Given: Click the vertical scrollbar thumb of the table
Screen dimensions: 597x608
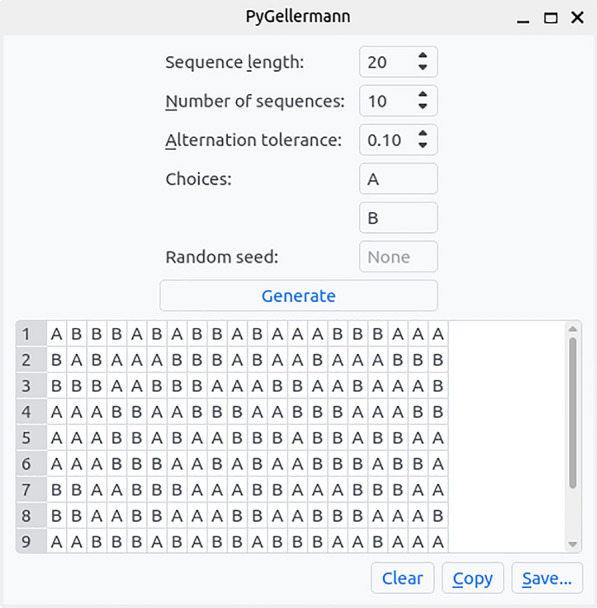Looking at the screenshot, I should click(573, 413).
